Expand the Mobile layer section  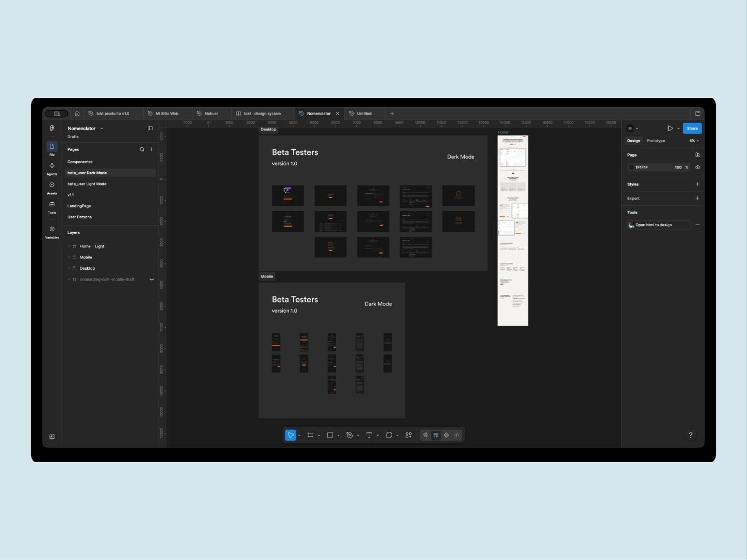(69, 257)
